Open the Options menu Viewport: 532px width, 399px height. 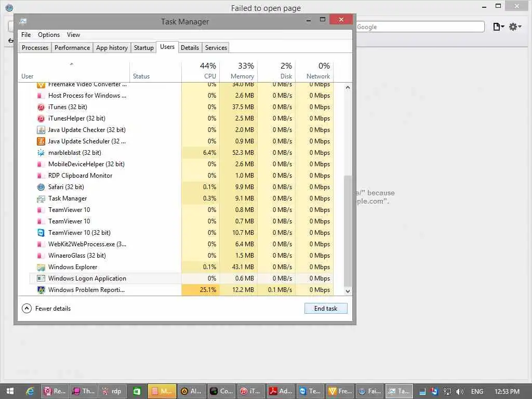tap(49, 35)
